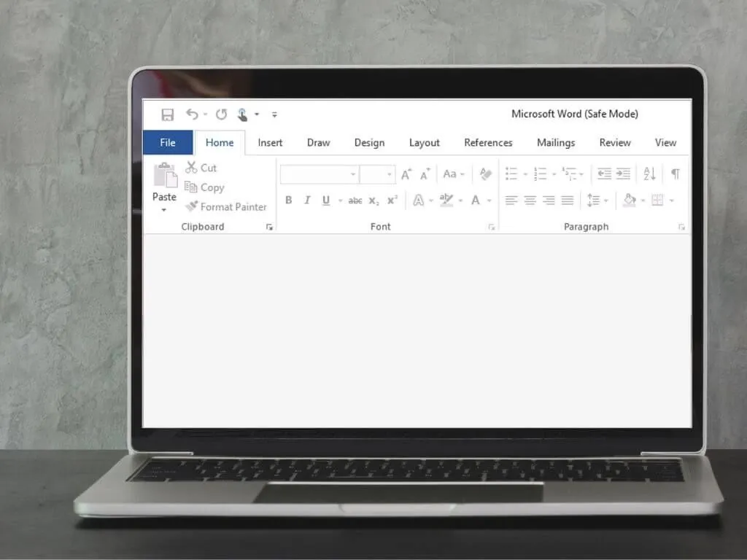Toggle Underline formatting
The image size is (747, 560).
pyautogui.click(x=326, y=201)
